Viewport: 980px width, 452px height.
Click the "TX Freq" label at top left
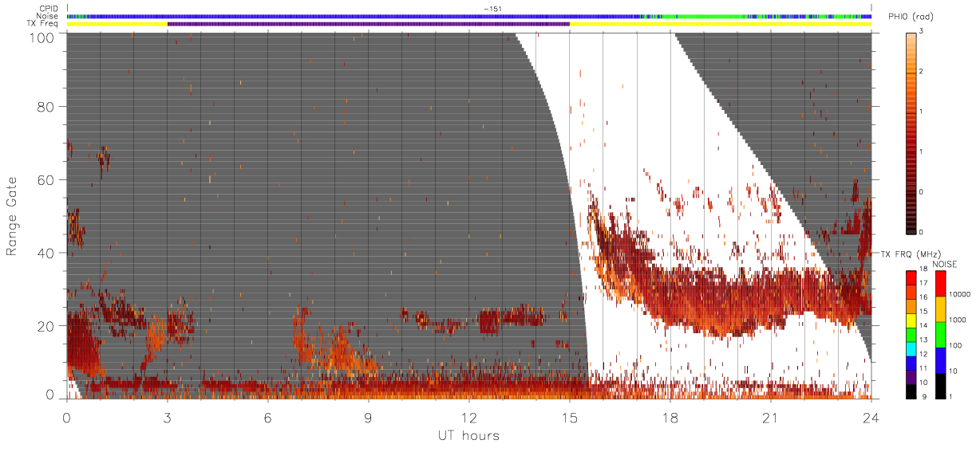pos(44,24)
